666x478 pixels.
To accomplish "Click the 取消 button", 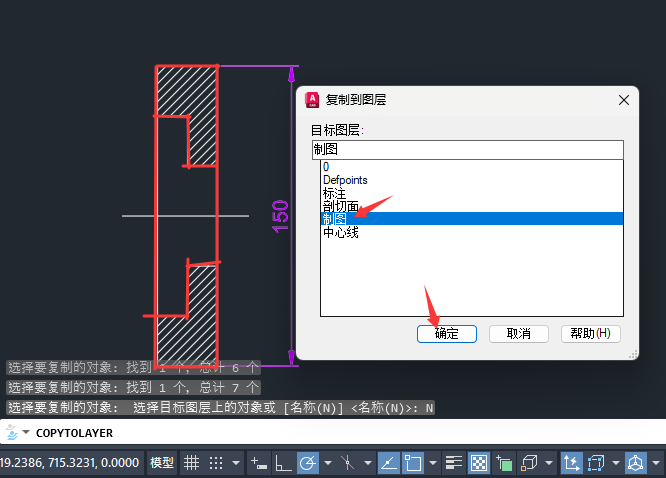I will 519,334.
